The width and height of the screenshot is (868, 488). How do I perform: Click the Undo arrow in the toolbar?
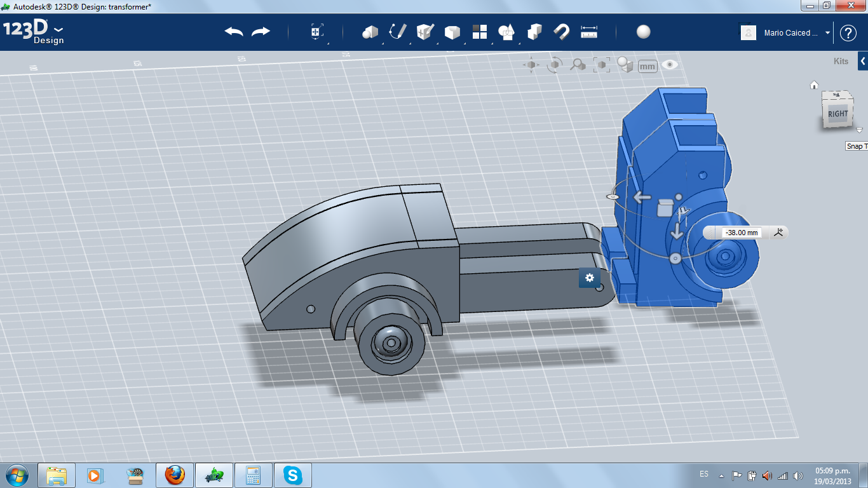[x=234, y=32]
